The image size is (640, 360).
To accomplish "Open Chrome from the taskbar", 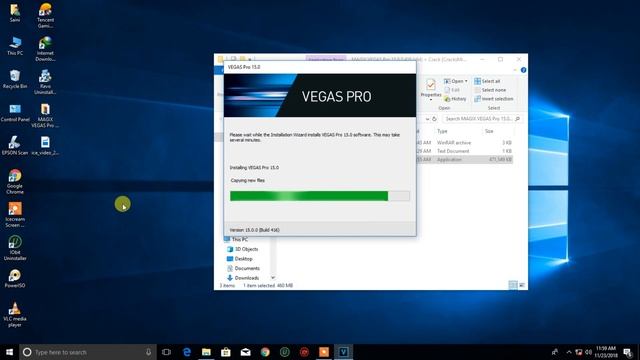I will pos(265,352).
